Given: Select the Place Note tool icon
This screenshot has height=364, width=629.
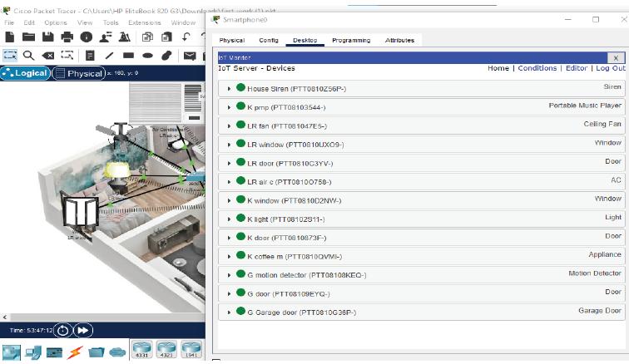Looking at the screenshot, I should (x=90, y=56).
